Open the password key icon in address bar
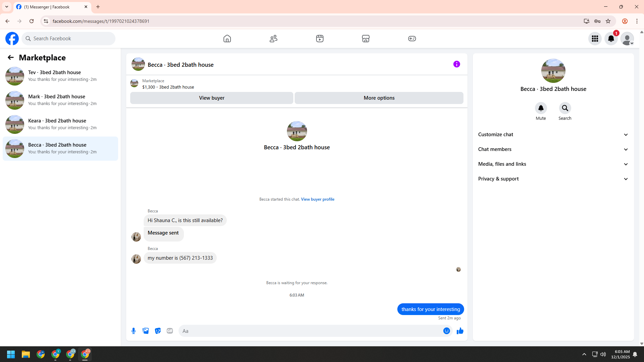644x362 pixels. 597,21
